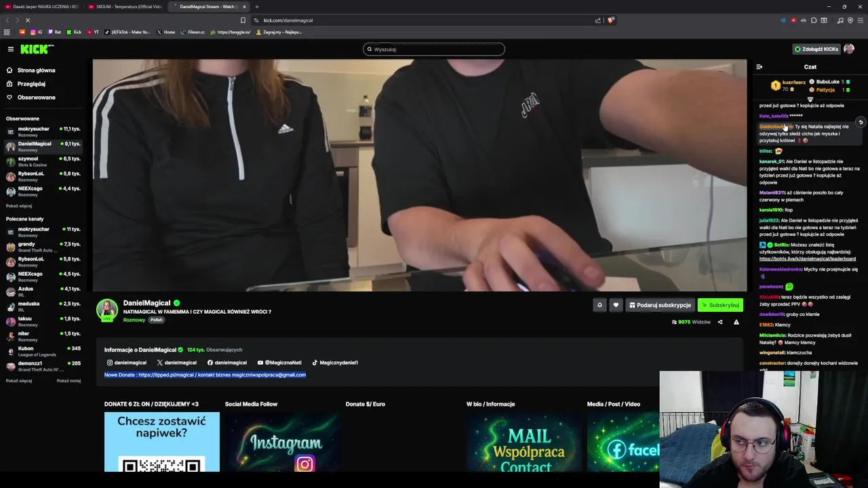Open user profile avatar menu
The image size is (868, 488).
click(849, 49)
